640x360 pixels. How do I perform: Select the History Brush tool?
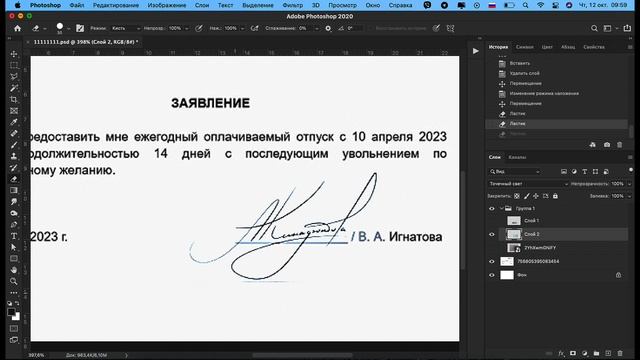(x=14, y=168)
